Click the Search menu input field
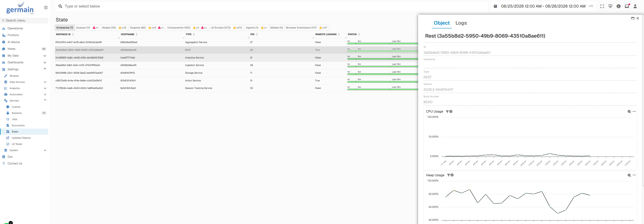This screenshot has height=224, width=644. coord(24,20)
